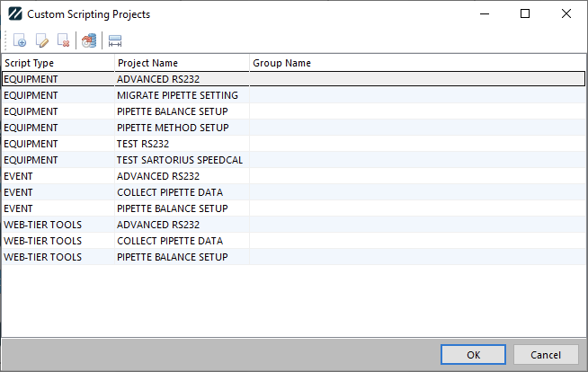Sort by Script Type column header
Viewport: 588px width, 372px height.
[x=57, y=63]
